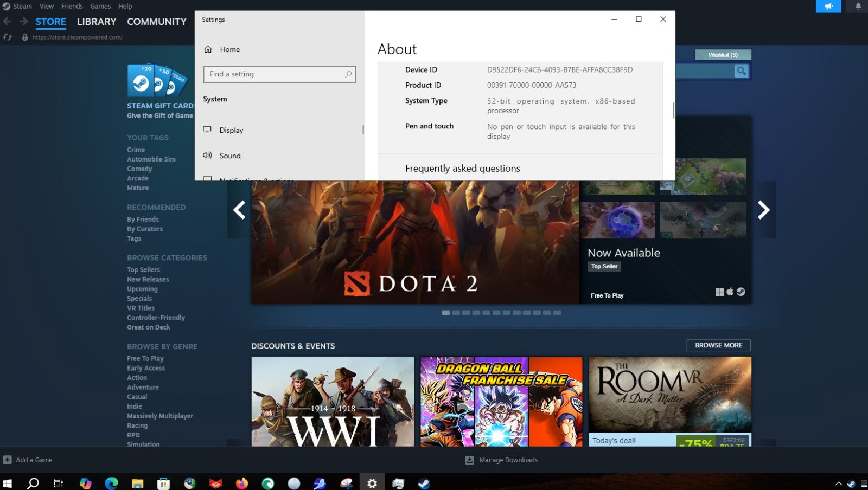Click the store search magnifier button

741,71
